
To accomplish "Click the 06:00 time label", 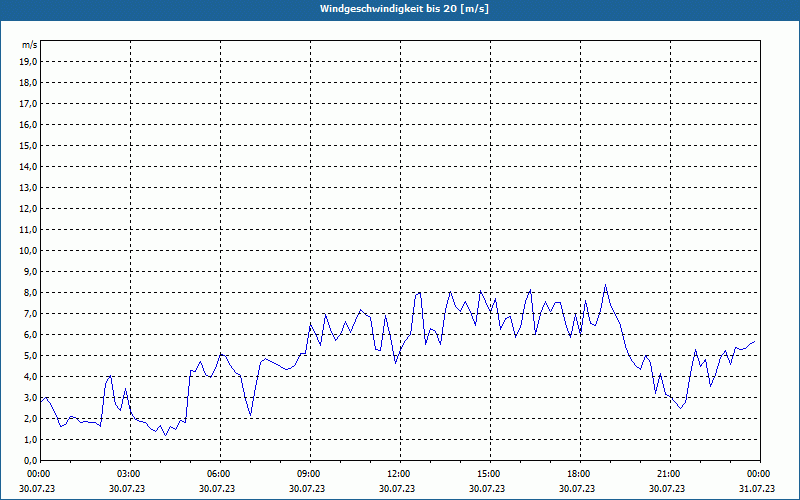I will (x=220, y=474).
